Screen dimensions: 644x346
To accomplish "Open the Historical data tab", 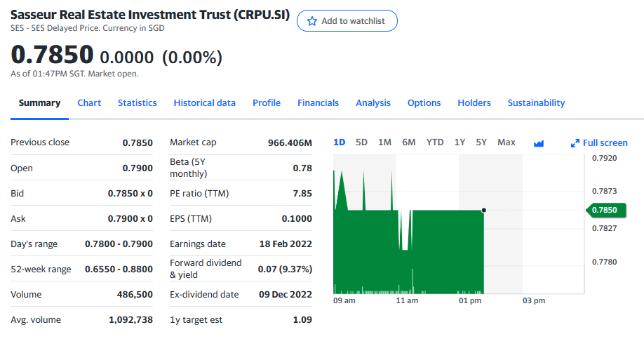I will [205, 102].
